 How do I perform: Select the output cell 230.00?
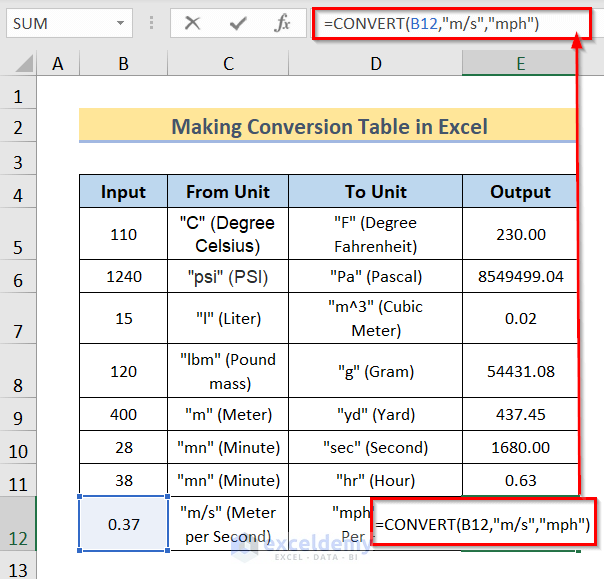520,234
